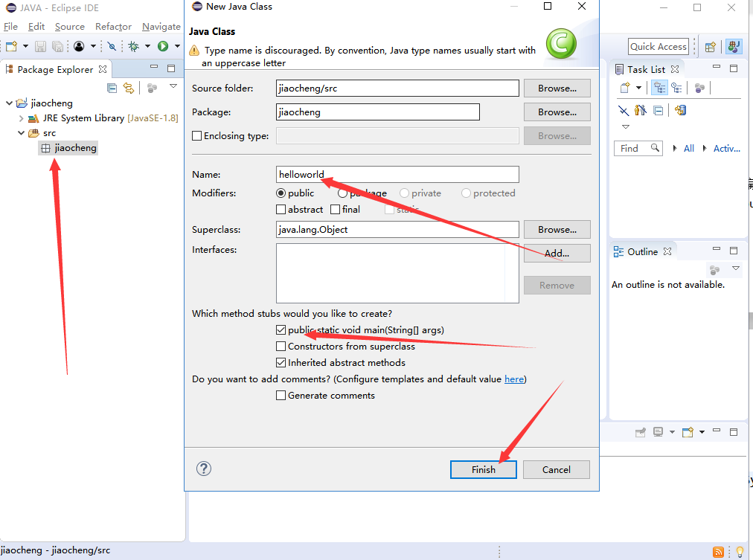This screenshot has height=560, width=753.
Task: Select the Java perspective icon
Action: pyautogui.click(x=734, y=47)
